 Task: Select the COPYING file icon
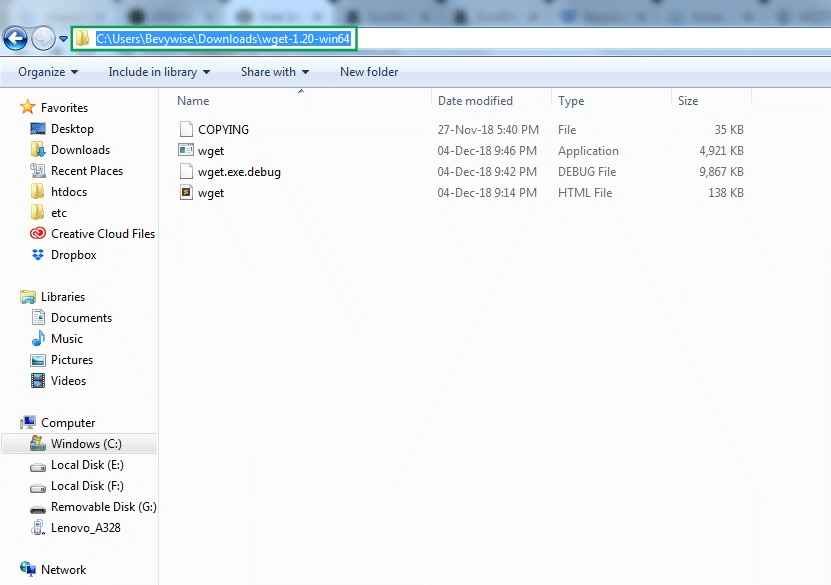click(186, 129)
